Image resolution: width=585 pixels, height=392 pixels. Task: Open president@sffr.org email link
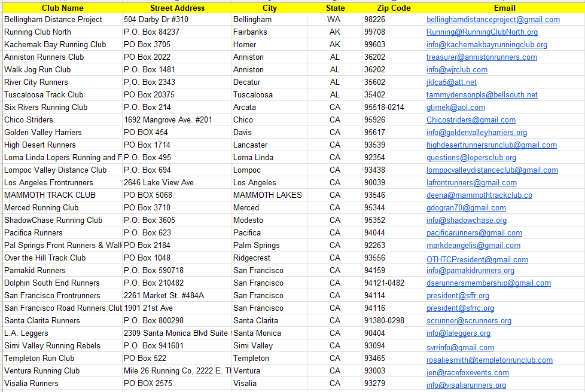(x=458, y=296)
